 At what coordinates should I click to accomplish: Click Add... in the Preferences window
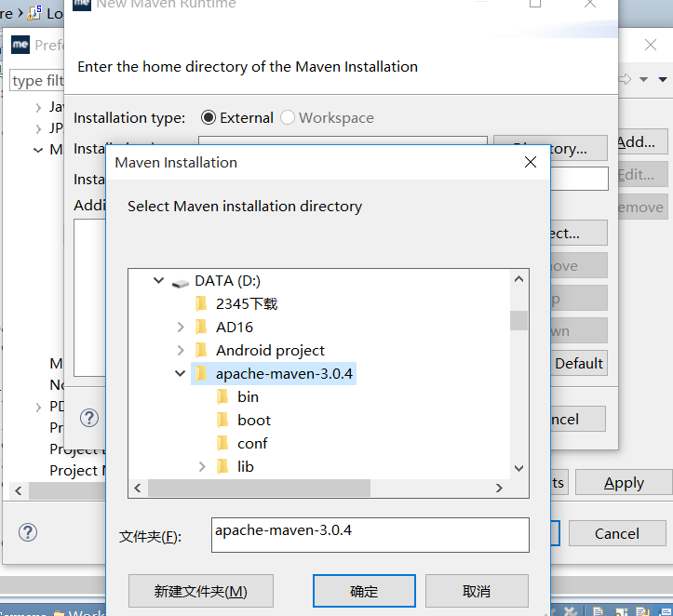point(642,142)
